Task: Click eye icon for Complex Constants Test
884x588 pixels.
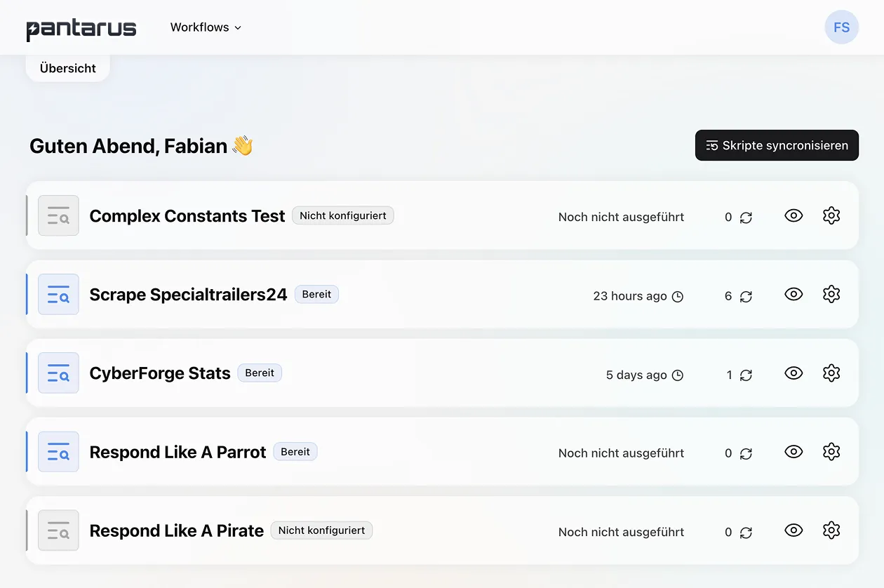Action: point(793,216)
